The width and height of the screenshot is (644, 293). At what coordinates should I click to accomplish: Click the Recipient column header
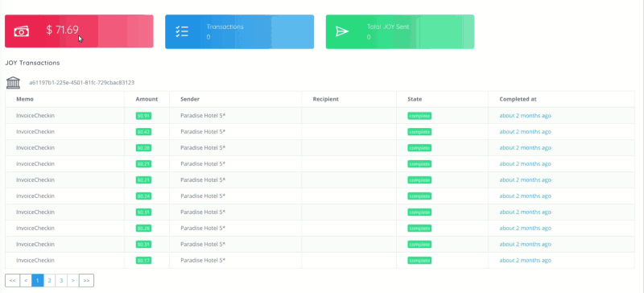tap(326, 100)
